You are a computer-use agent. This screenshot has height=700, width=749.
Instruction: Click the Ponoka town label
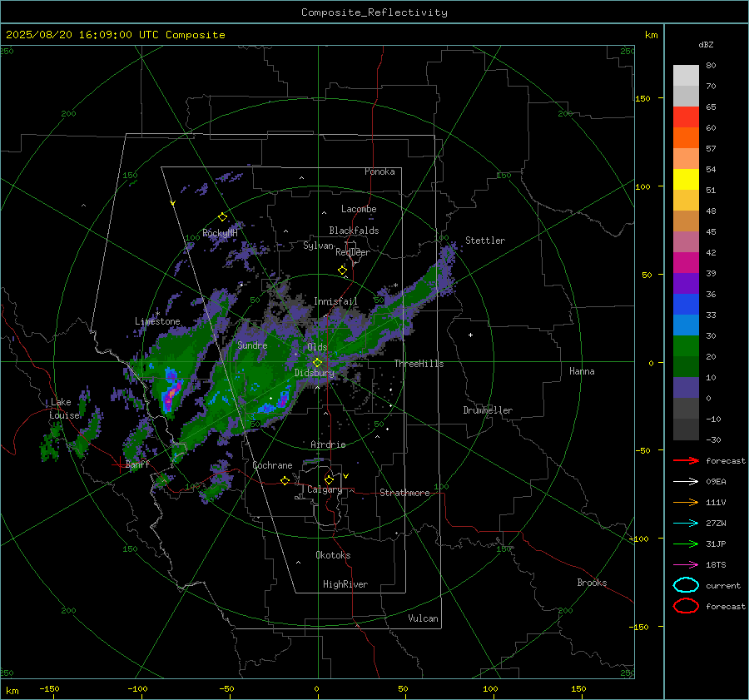coord(379,171)
